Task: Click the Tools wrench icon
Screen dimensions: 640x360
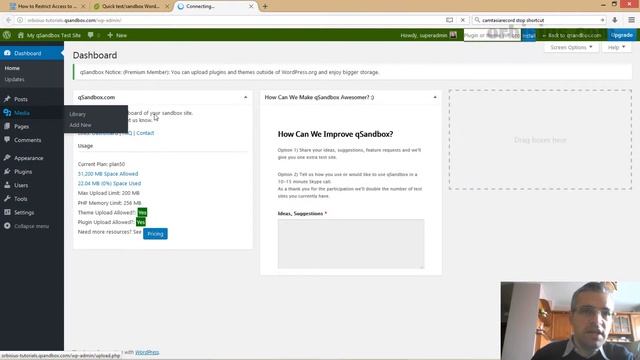Action: pos(7,199)
